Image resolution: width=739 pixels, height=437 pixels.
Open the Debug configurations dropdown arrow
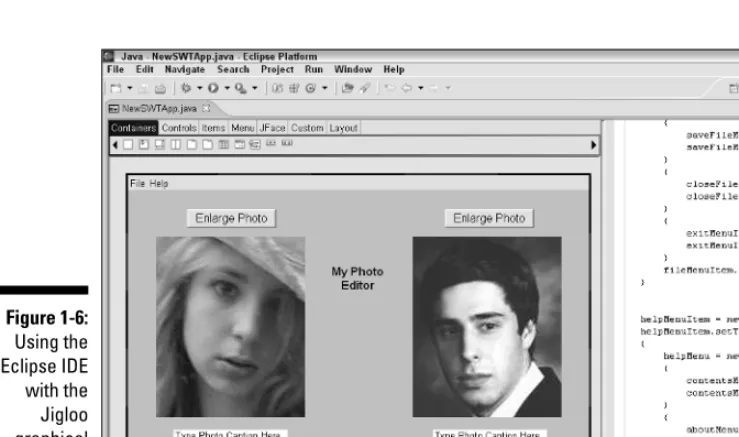click(199, 88)
